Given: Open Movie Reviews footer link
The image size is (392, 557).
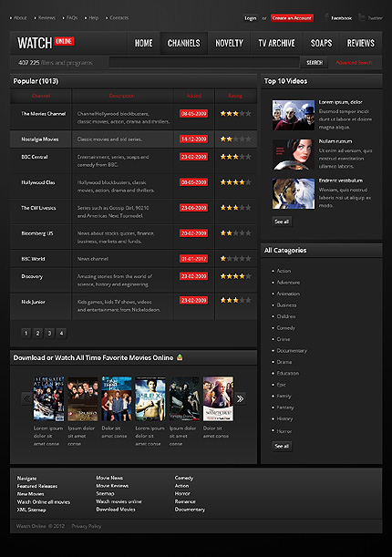Looking at the screenshot, I should pyautogui.click(x=112, y=486).
